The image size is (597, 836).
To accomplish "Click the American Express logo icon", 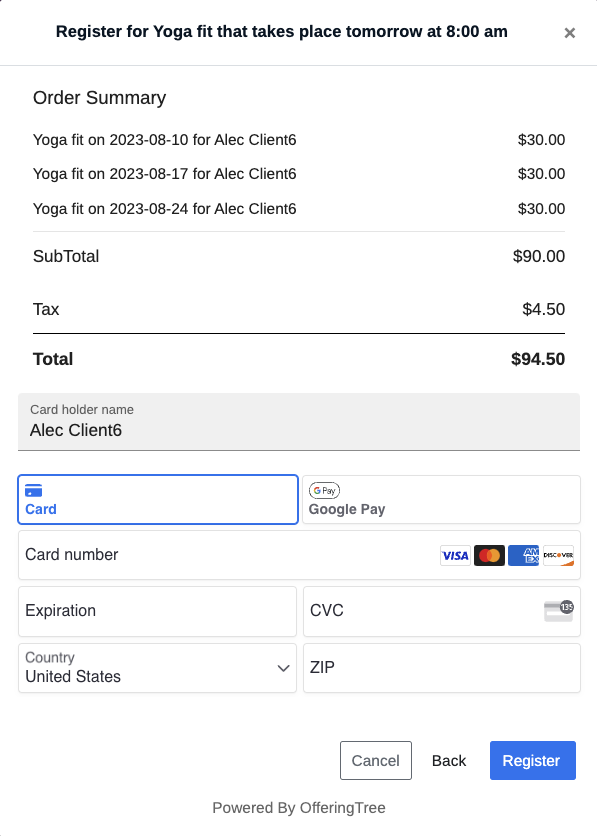I will [x=523, y=556].
